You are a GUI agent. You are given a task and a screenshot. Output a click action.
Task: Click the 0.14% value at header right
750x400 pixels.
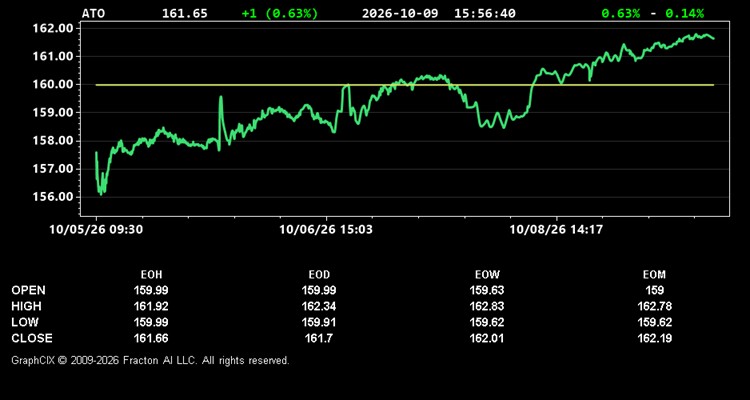click(x=685, y=13)
